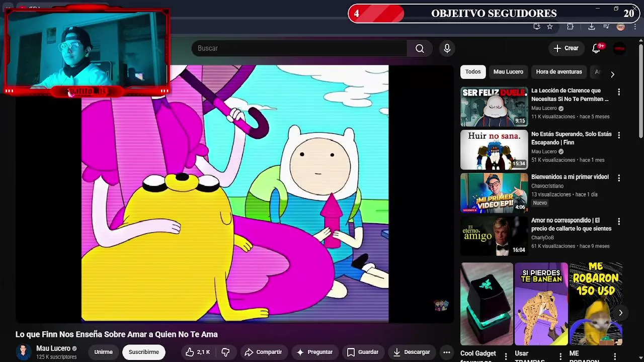
Task: Click title Amor no correspondido
Action: (x=572, y=224)
